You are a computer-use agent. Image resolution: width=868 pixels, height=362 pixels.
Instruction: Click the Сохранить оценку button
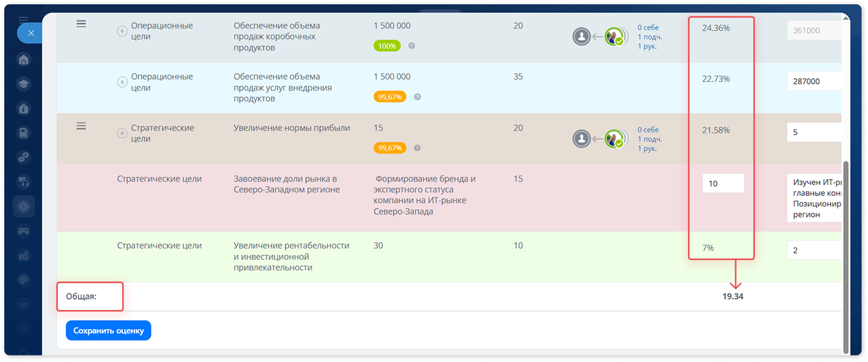coord(108,330)
